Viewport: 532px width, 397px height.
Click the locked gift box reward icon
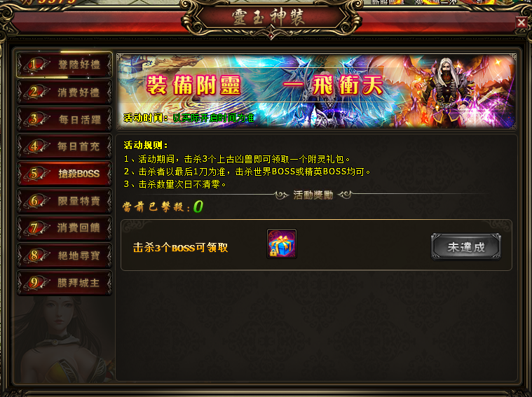click(282, 244)
